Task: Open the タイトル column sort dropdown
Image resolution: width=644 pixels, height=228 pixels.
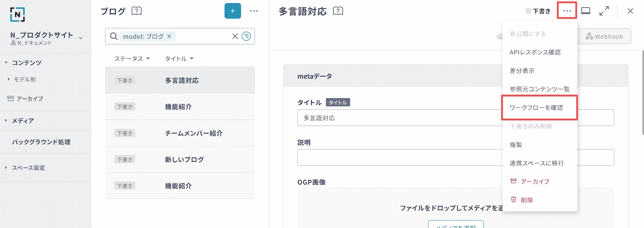Action: (180, 59)
